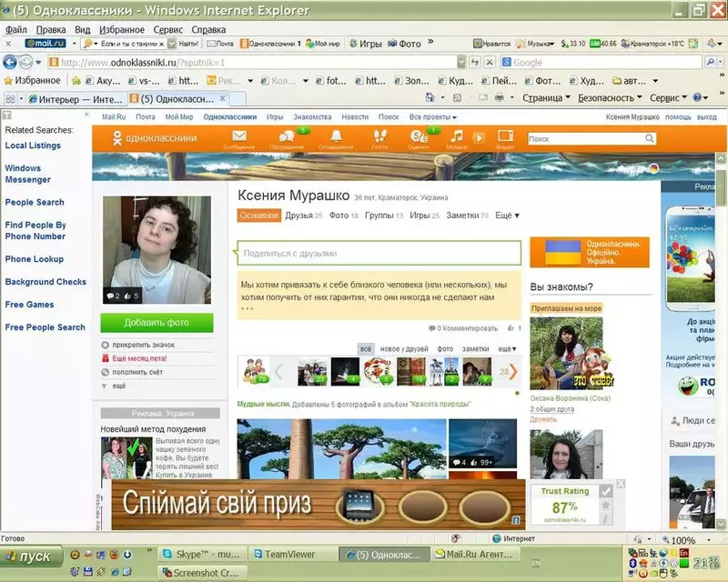Click the Mail.ru logo on toolbar
Image resolution: width=728 pixels, height=582 pixels.
tap(45, 43)
